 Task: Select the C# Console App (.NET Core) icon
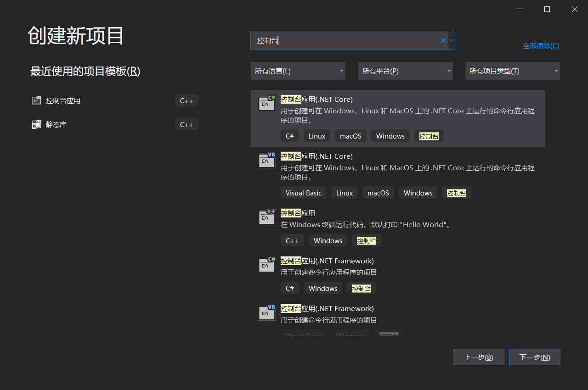(266, 103)
